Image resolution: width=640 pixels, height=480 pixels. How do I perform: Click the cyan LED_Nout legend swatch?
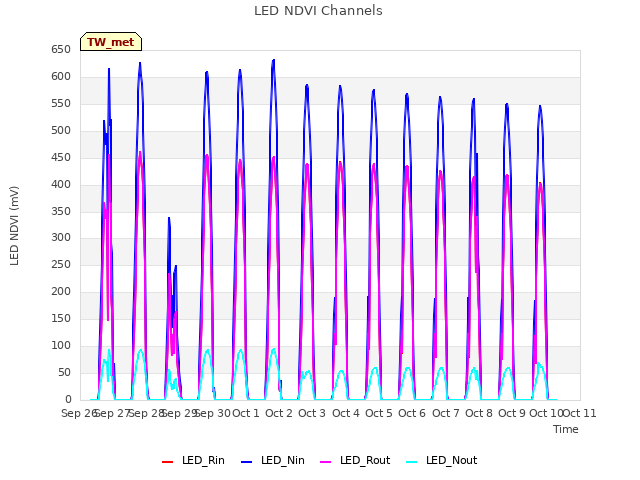coord(412,462)
